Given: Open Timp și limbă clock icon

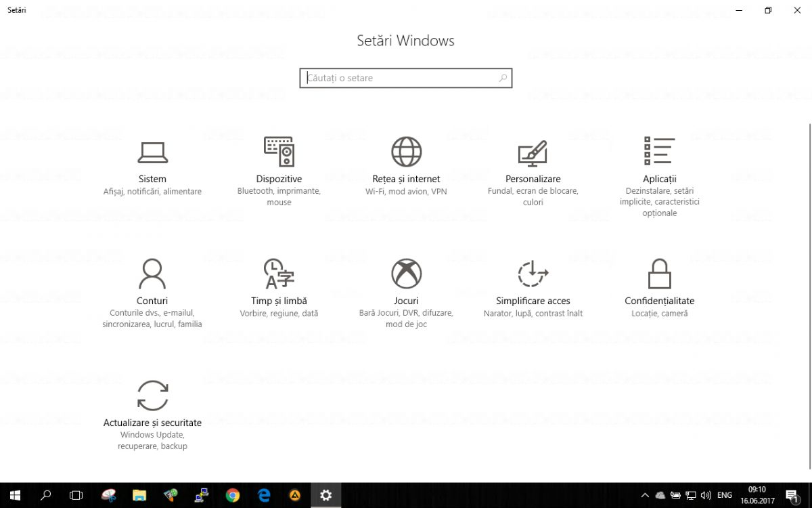Looking at the screenshot, I should [x=279, y=274].
